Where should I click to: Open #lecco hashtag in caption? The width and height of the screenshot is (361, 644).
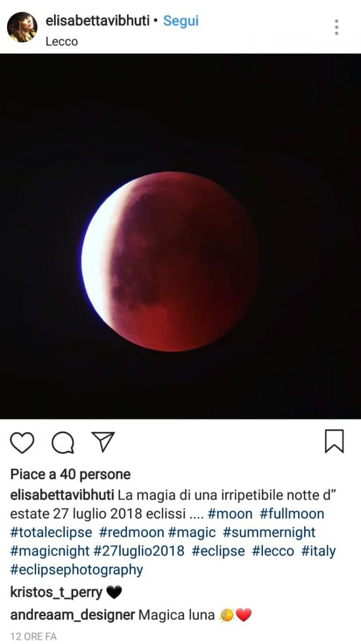tap(273, 551)
